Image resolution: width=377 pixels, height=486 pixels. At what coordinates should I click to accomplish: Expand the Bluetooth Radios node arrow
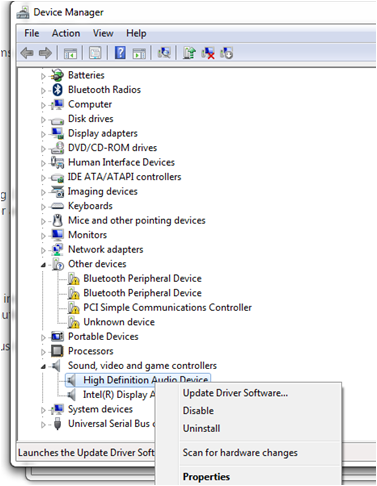pos(43,90)
